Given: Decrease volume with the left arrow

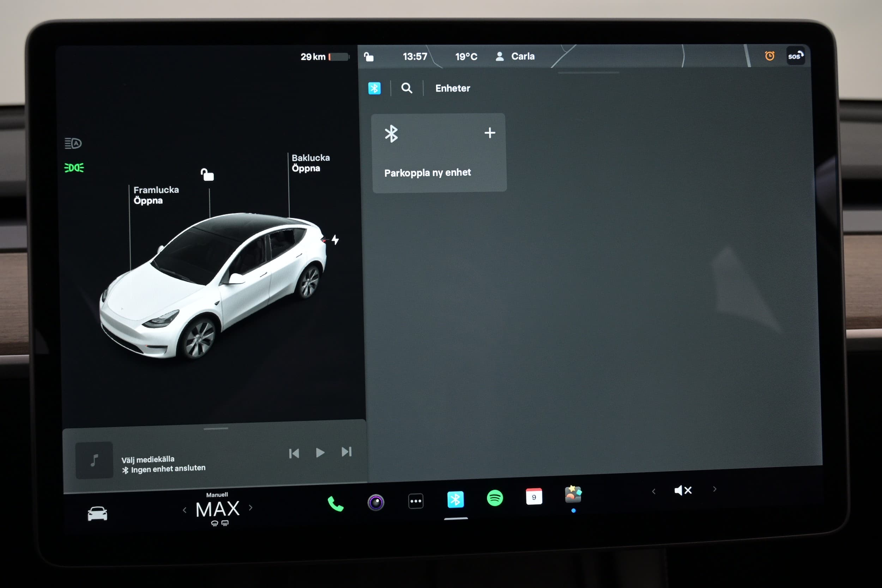Looking at the screenshot, I should coord(654,491).
